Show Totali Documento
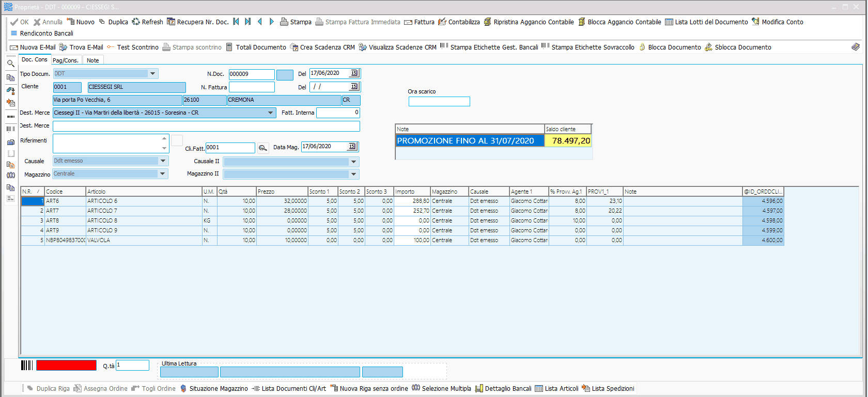868x397 pixels. tap(256, 47)
